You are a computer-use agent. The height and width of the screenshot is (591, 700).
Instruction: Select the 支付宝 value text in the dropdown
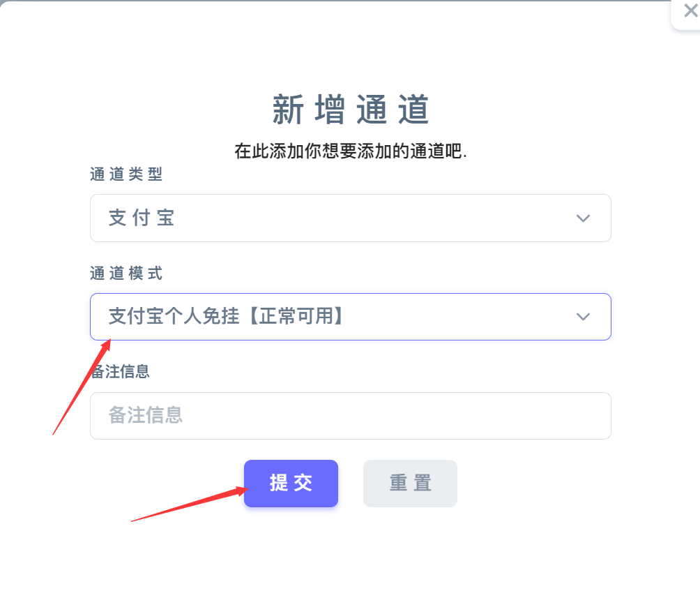(x=142, y=218)
